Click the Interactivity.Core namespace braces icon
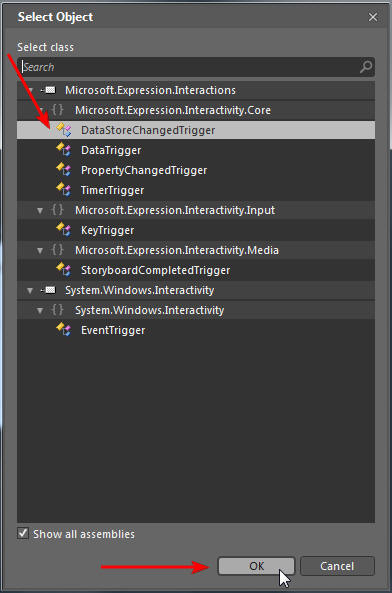This screenshot has width=392, height=593. (x=57, y=110)
